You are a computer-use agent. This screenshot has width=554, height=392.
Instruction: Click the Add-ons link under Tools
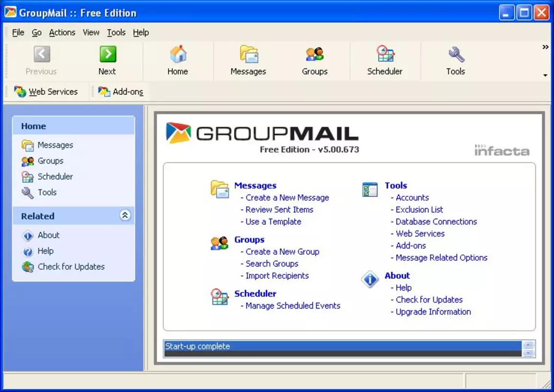(x=411, y=245)
